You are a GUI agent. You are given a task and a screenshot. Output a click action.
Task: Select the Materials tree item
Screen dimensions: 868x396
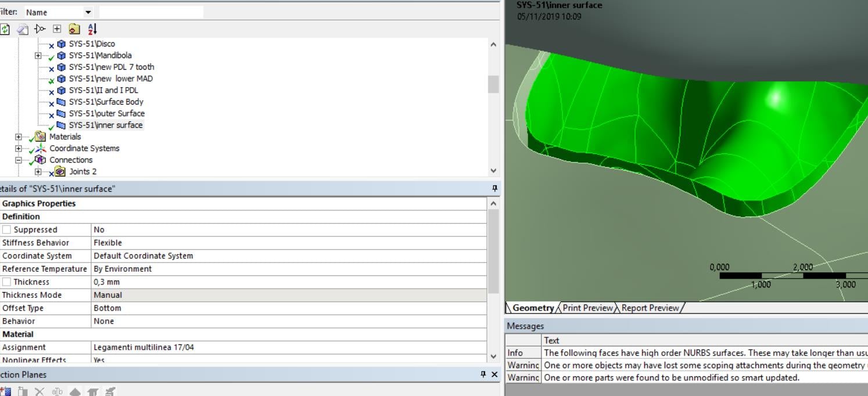[x=65, y=136]
